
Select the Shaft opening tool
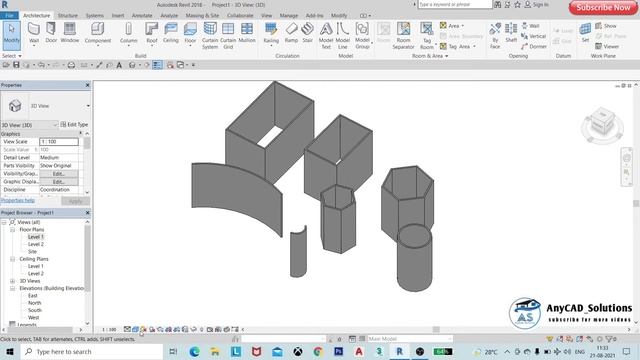[x=511, y=33]
